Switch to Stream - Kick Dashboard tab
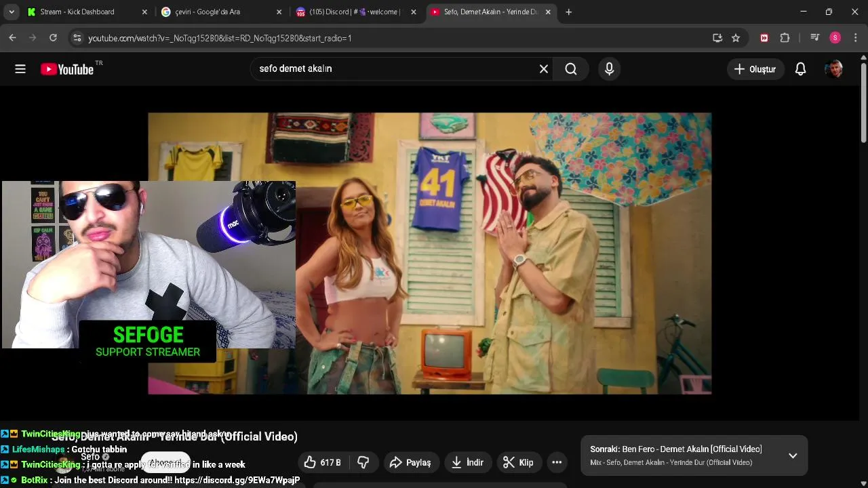Image resolution: width=868 pixels, height=488 pixels. point(87,12)
